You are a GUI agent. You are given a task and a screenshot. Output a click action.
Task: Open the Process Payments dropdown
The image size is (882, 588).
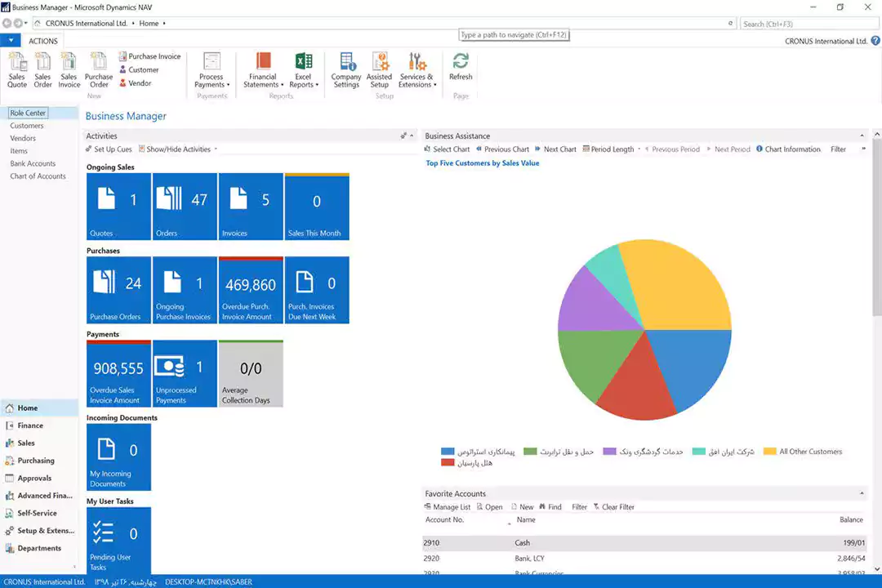coord(212,69)
